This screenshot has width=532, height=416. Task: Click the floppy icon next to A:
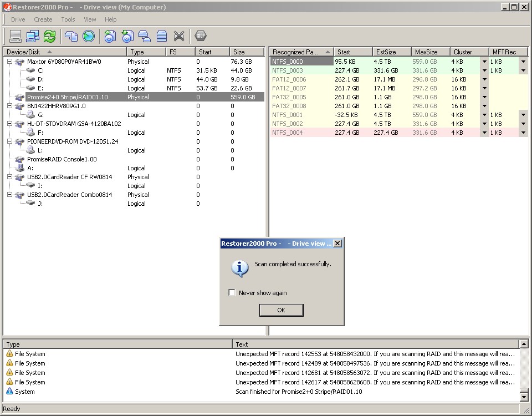click(21, 168)
